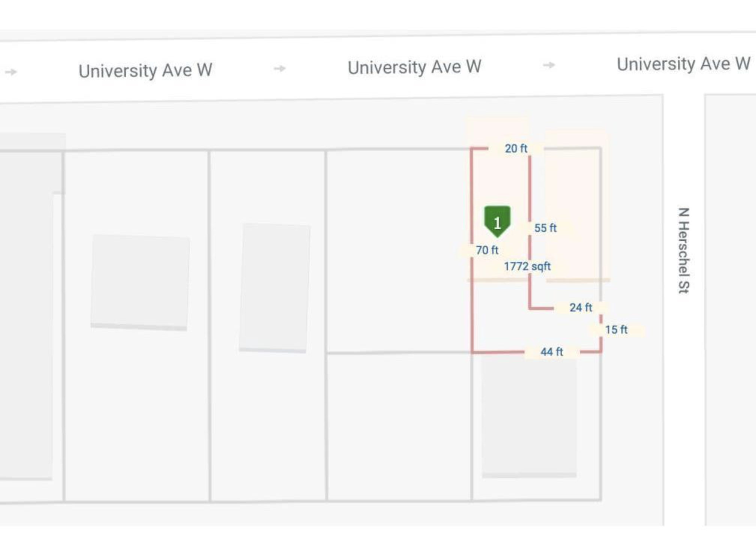756x545 pixels.
Task: Select the 44 ft measurement label
Action: [551, 352]
